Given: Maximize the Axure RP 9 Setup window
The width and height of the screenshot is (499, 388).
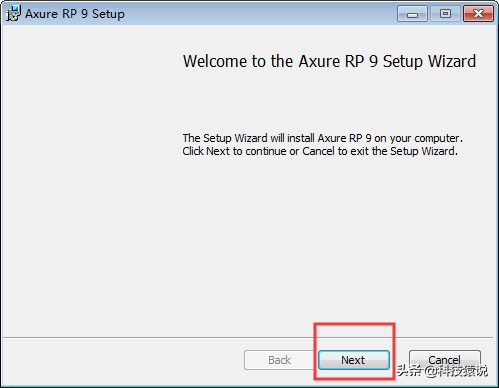Looking at the screenshot, I should click(x=445, y=14).
